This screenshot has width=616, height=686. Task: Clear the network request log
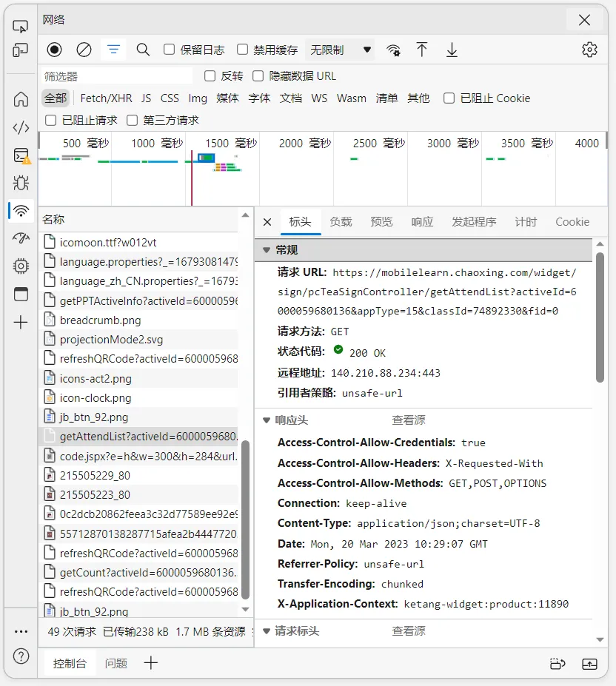pos(84,50)
